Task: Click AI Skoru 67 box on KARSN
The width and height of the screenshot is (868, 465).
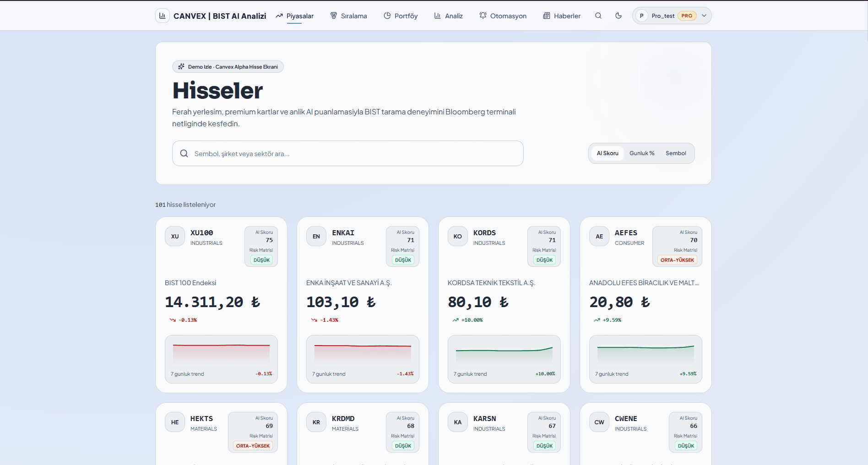Action: 544,433
